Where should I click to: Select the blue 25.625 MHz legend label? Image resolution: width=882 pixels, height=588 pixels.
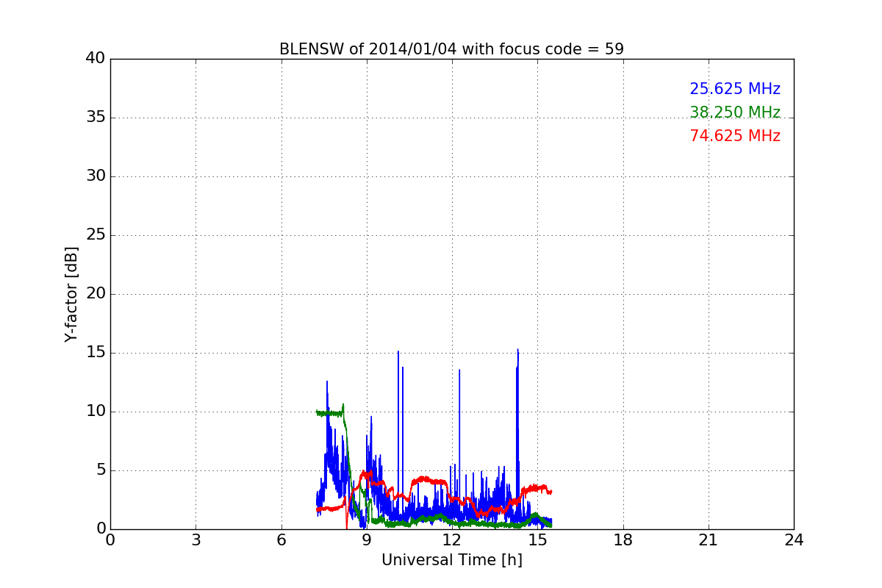pyautogui.click(x=735, y=89)
